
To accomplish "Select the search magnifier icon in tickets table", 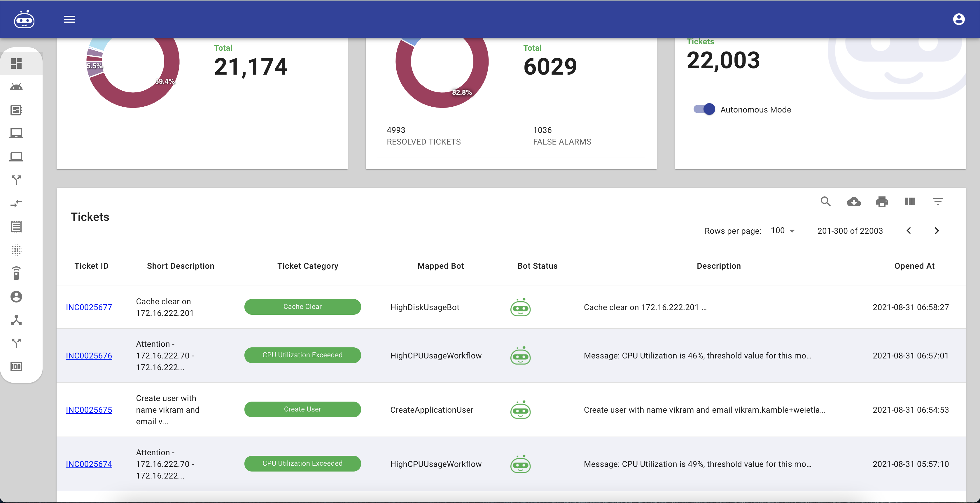I will point(826,201).
